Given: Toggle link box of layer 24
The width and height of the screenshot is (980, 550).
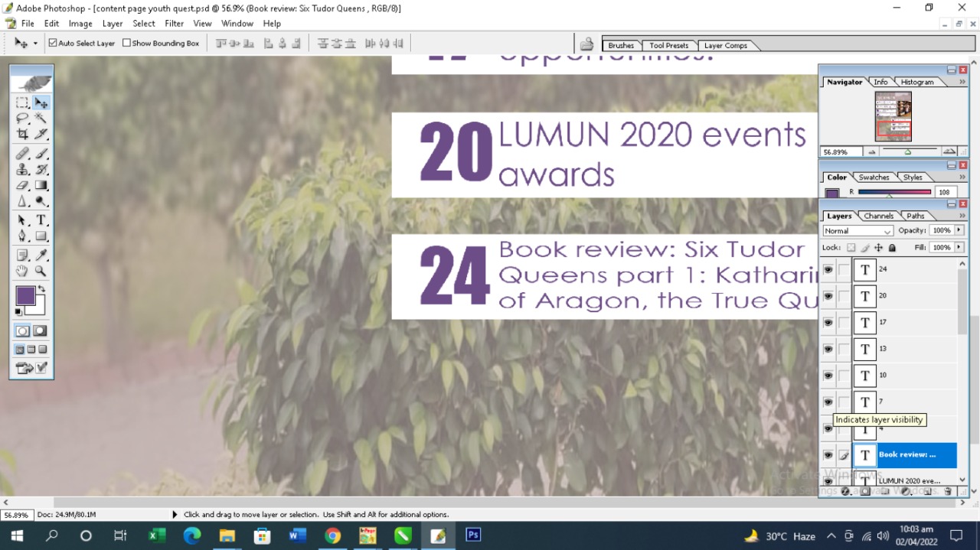Looking at the screenshot, I should point(844,269).
